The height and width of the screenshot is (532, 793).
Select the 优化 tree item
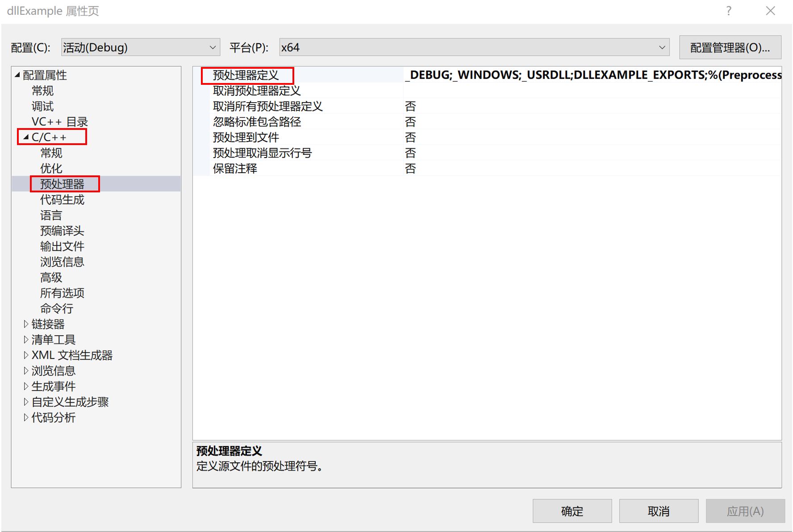click(51, 168)
